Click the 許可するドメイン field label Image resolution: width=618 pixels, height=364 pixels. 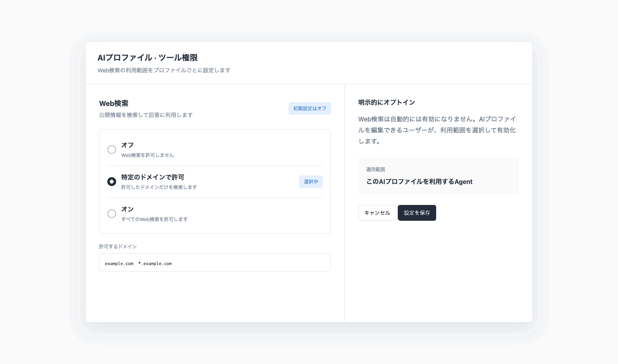coord(118,246)
